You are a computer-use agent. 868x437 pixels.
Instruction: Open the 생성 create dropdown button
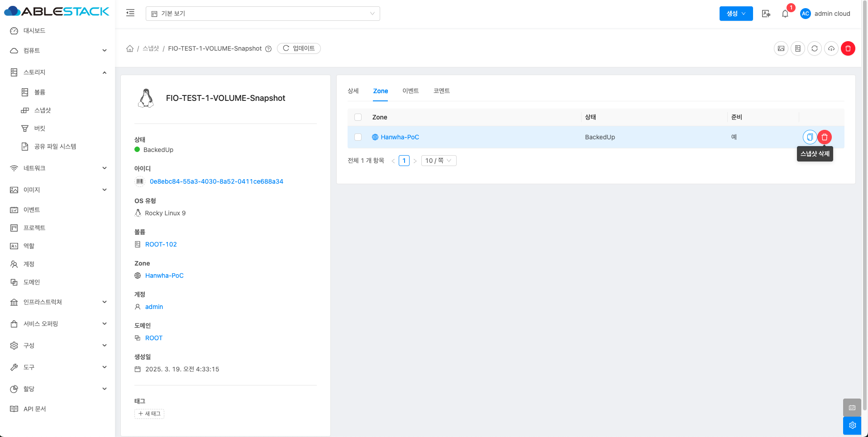coord(736,14)
